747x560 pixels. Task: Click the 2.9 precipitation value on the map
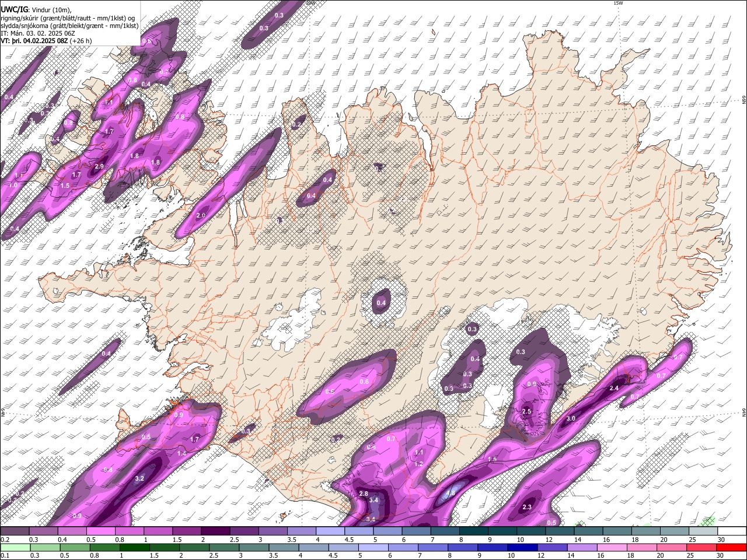tap(99, 166)
